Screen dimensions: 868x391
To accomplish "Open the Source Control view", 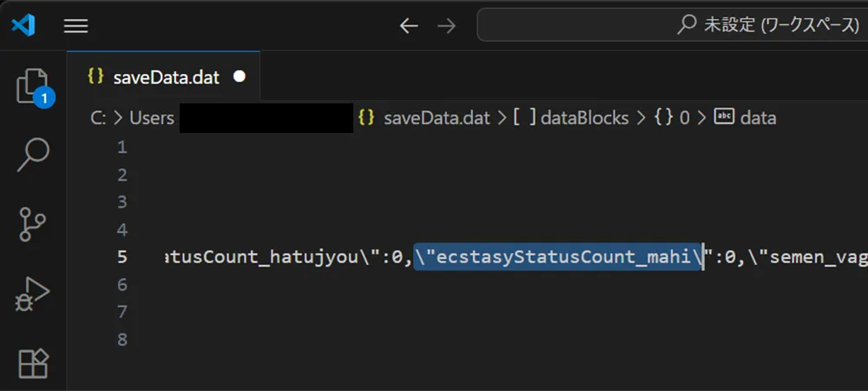I will (33, 224).
